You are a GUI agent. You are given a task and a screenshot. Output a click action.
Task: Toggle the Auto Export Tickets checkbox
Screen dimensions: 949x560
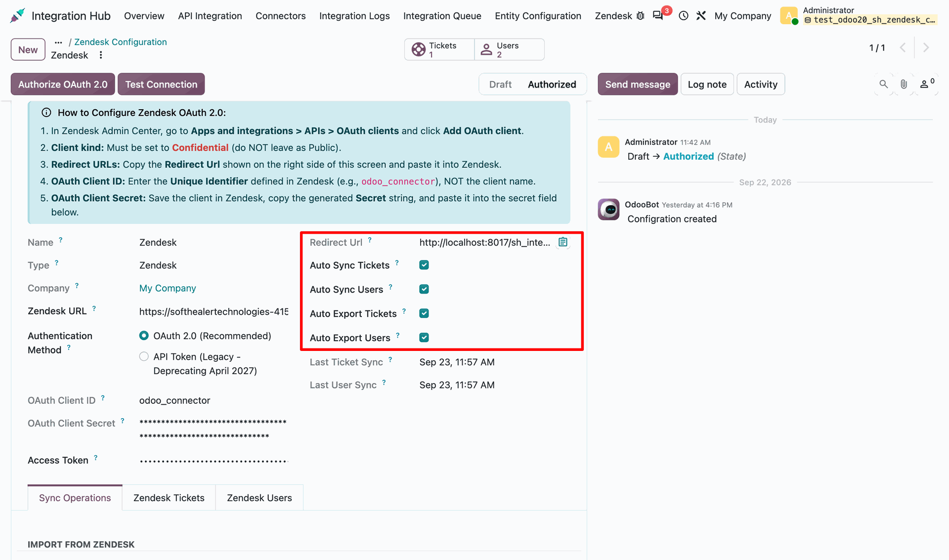[424, 313]
